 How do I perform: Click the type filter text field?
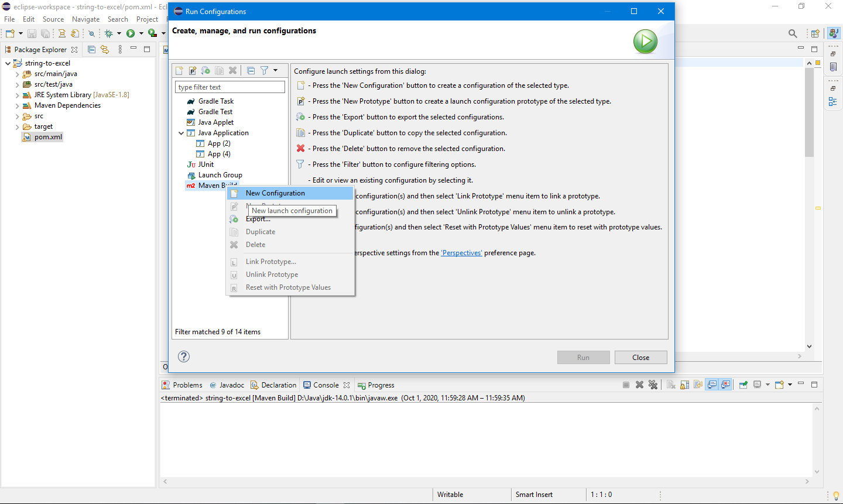pyautogui.click(x=229, y=87)
